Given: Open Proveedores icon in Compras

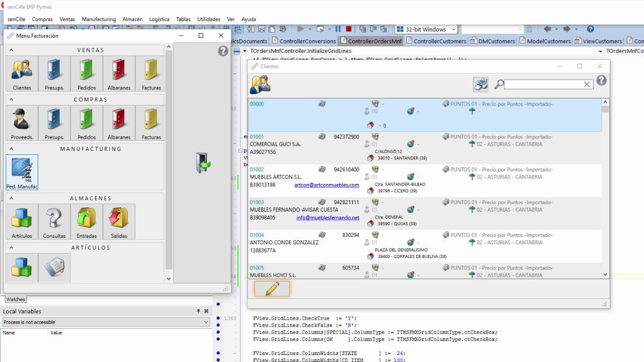Looking at the screenshot, I should tap(22, 123).
